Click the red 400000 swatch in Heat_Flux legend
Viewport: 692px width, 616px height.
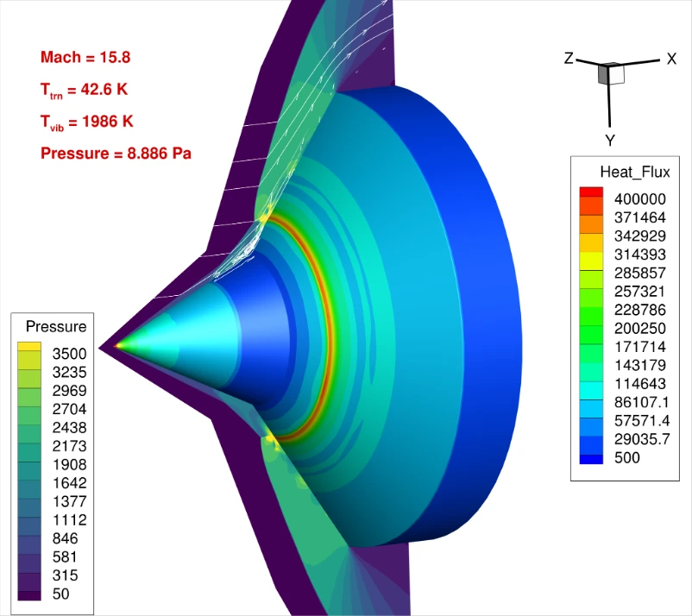[591, 196]
